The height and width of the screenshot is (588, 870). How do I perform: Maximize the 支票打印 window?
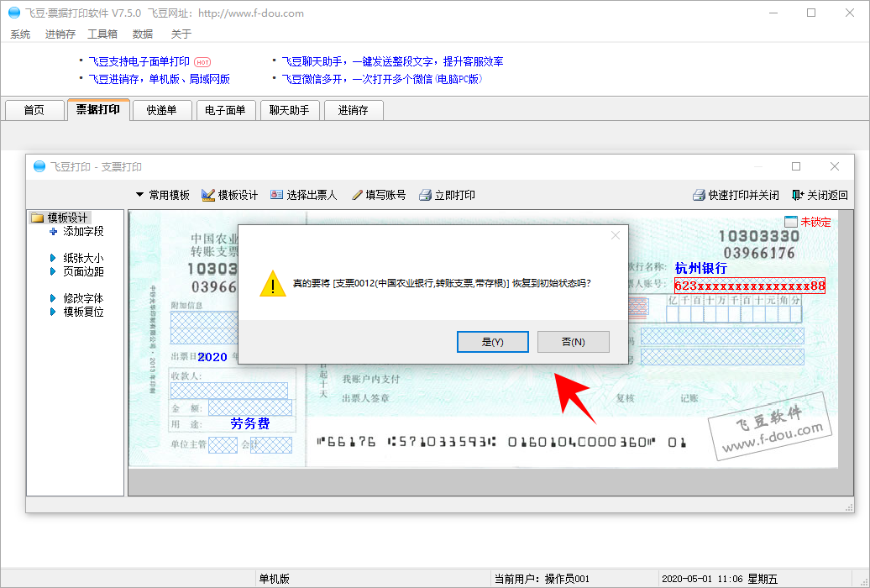click(x=796, y=166)
